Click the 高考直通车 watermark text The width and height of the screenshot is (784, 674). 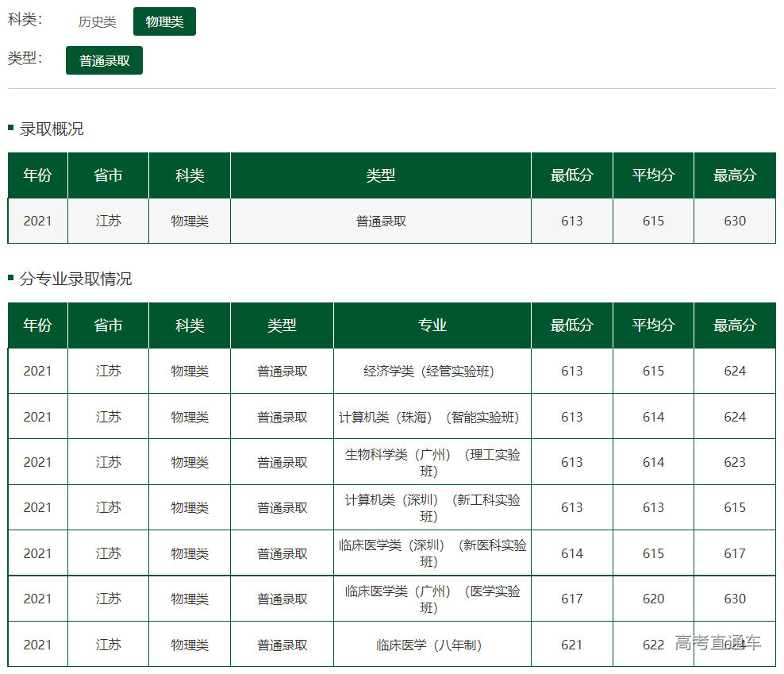tap(717, 642)
